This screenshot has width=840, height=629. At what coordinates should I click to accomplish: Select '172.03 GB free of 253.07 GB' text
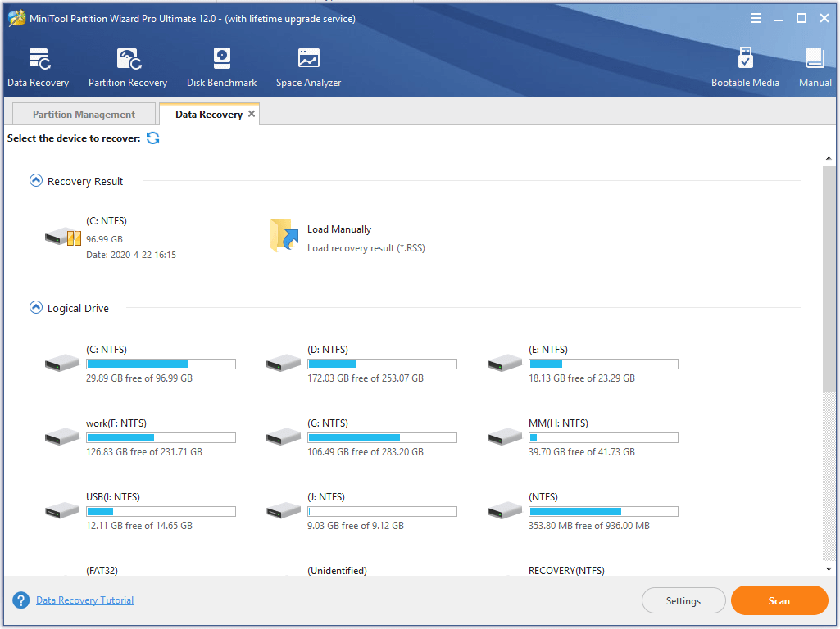[x=366, y=378]
